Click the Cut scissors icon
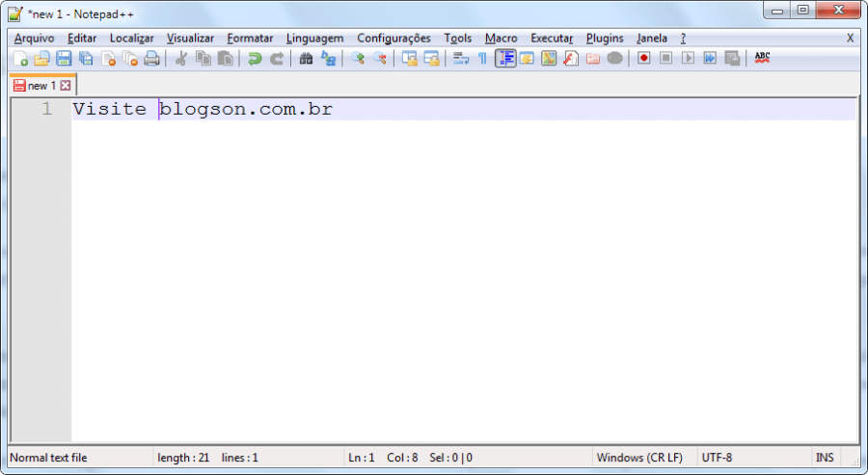 point(181,58)
